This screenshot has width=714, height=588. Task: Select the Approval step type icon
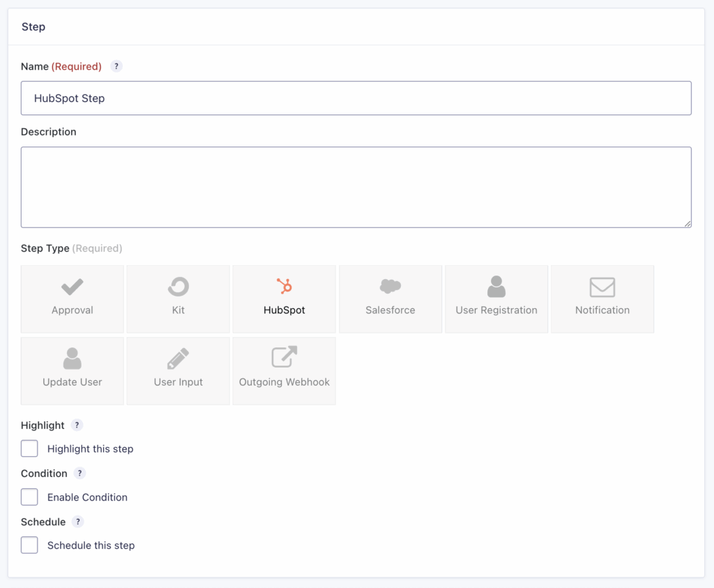[x=72, y=299]
